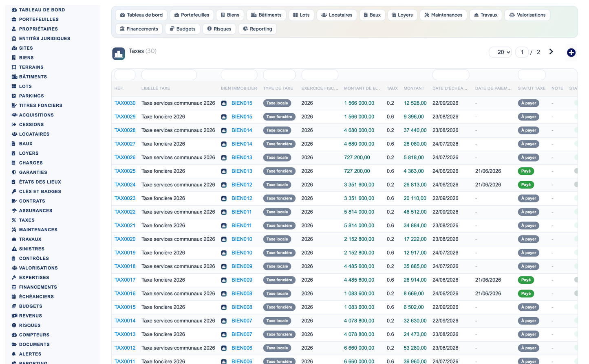Open Contrats sidebar item
Viewport: 589px width, 364px height.
[x=29, y=201]
